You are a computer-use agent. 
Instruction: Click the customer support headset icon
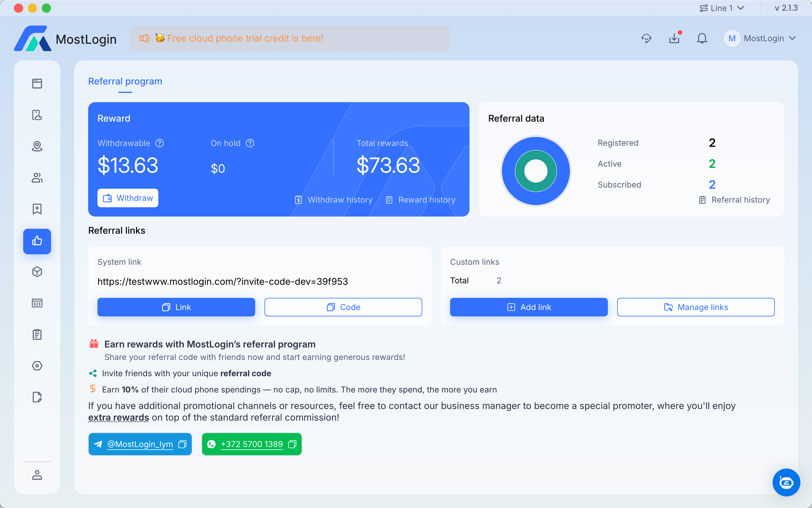tap(646, 38)
